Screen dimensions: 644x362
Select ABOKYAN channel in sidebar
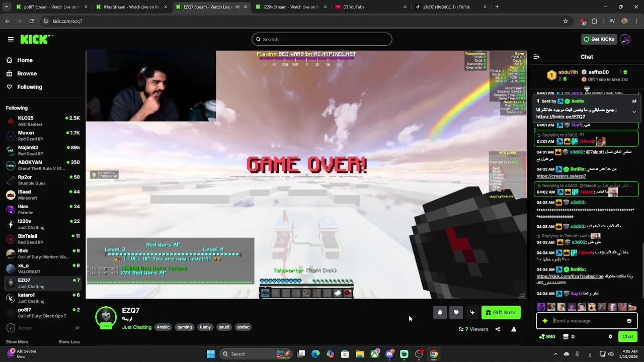(x=43, y=165)
